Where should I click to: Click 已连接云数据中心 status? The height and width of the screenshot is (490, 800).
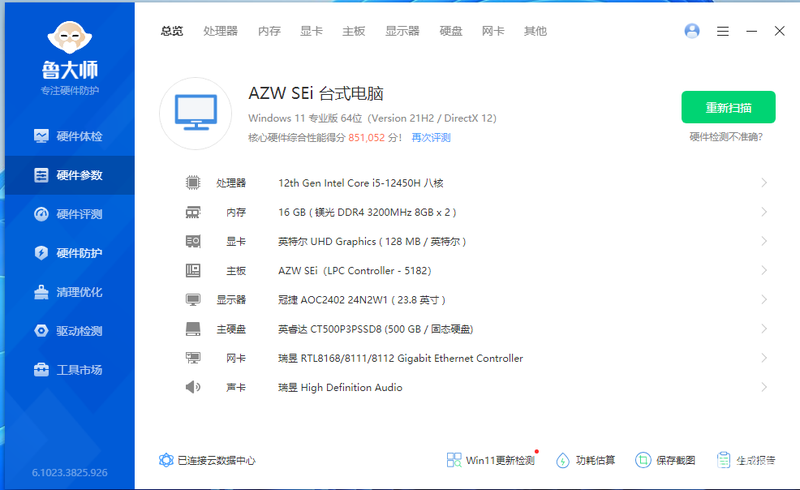[207, 460]
